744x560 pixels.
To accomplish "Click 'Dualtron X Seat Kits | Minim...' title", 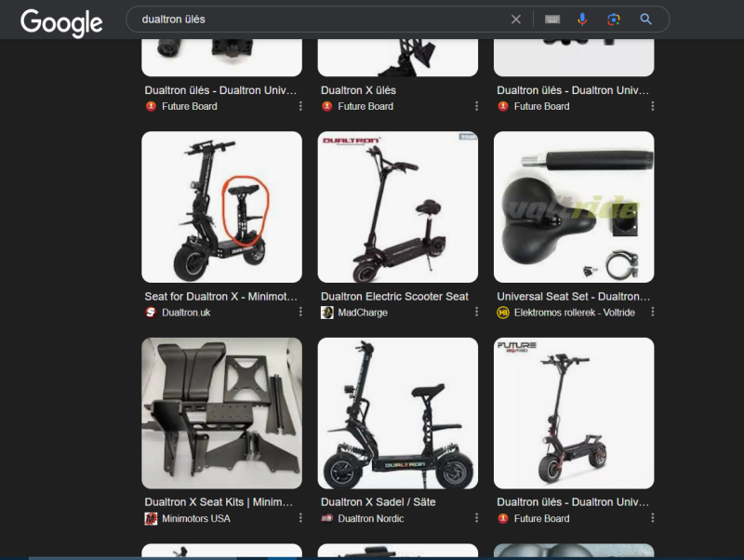I will click(x=219, y=502).
